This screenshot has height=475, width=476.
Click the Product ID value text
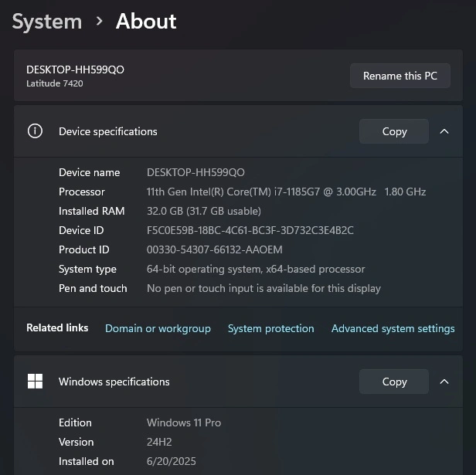point(214,249)
